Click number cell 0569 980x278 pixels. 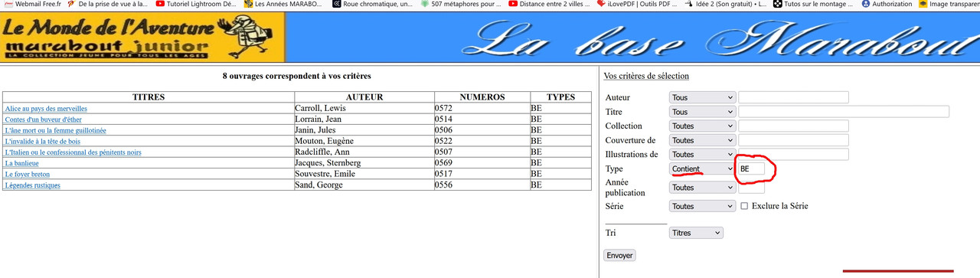pos(482,163)
